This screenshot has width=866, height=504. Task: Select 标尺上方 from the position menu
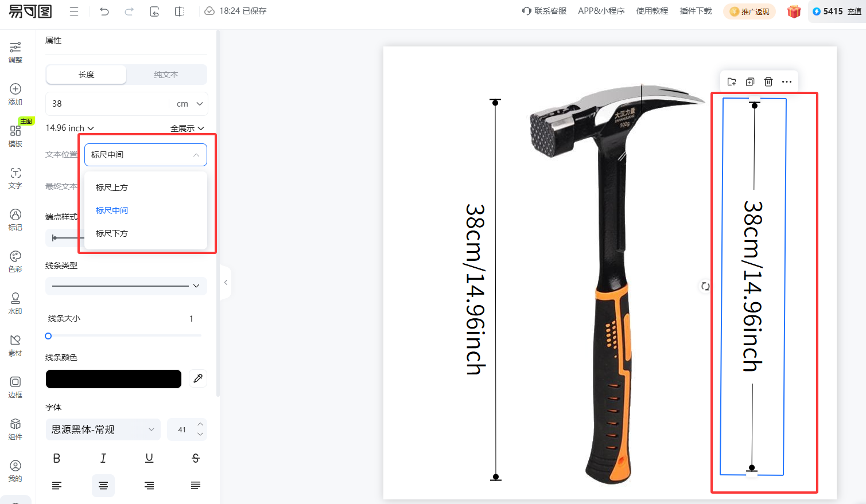coord(112,187)
